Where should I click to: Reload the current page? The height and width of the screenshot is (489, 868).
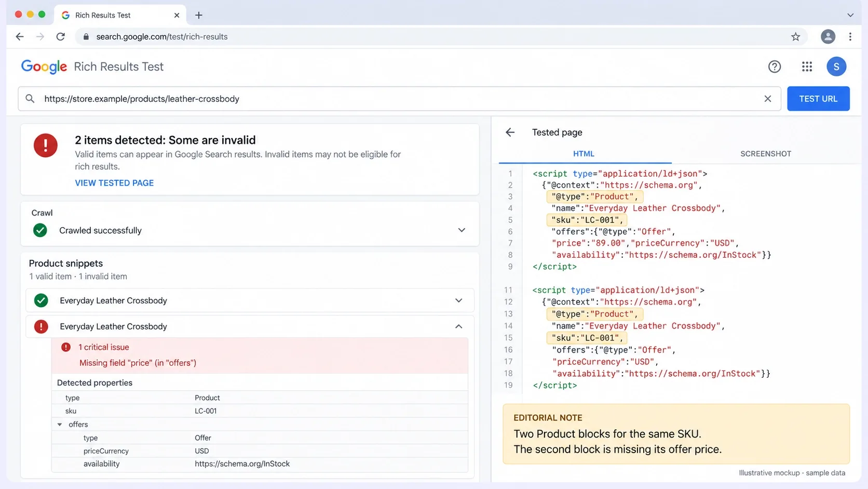point(61,36)
